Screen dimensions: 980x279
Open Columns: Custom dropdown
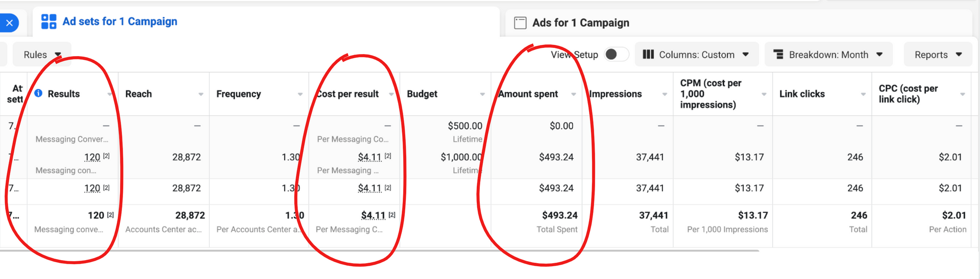coord(697,55)
